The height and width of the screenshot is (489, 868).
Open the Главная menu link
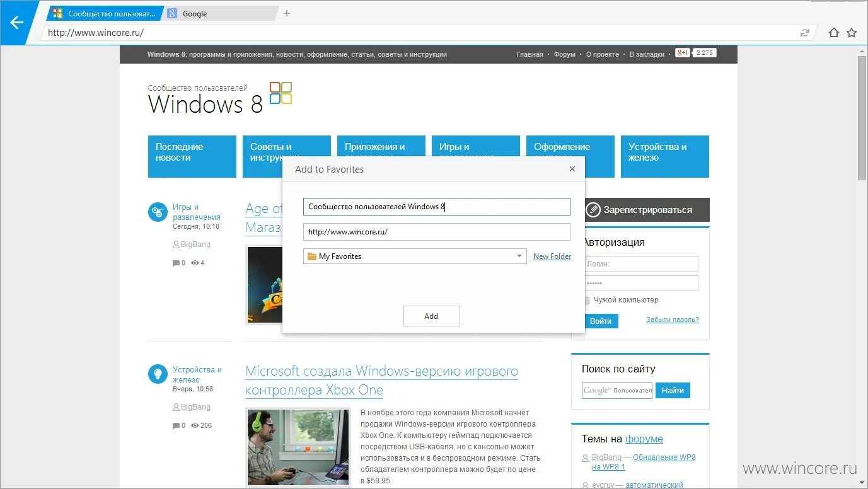(x=529, y=54)
